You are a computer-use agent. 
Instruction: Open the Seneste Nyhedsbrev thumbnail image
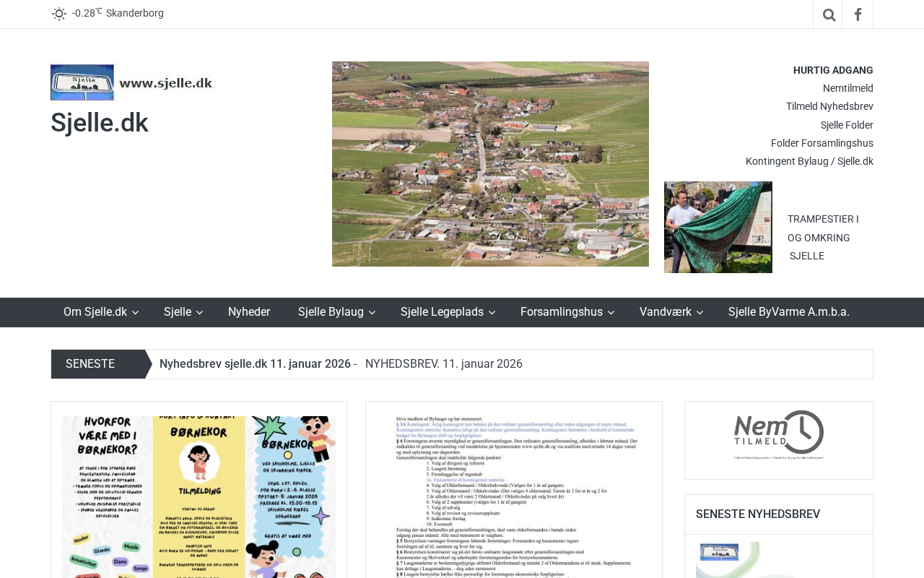tap(779, 560)
